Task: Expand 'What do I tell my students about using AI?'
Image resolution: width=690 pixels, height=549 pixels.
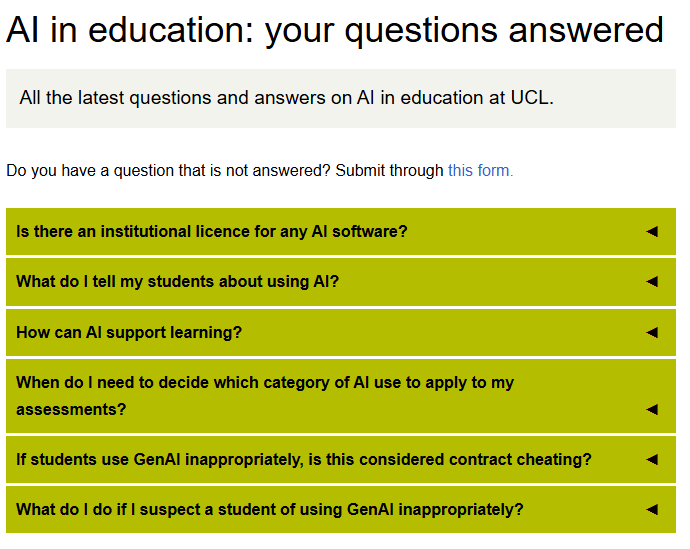Action: coord(178,282)
